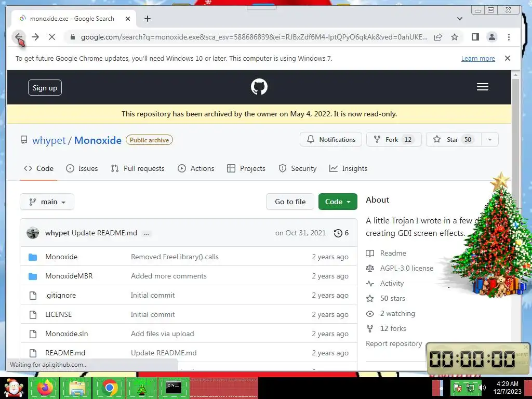The width and height of the screenshot is (532, 399).
Task: Open the Monoxide repository name link
Action: 98,140
